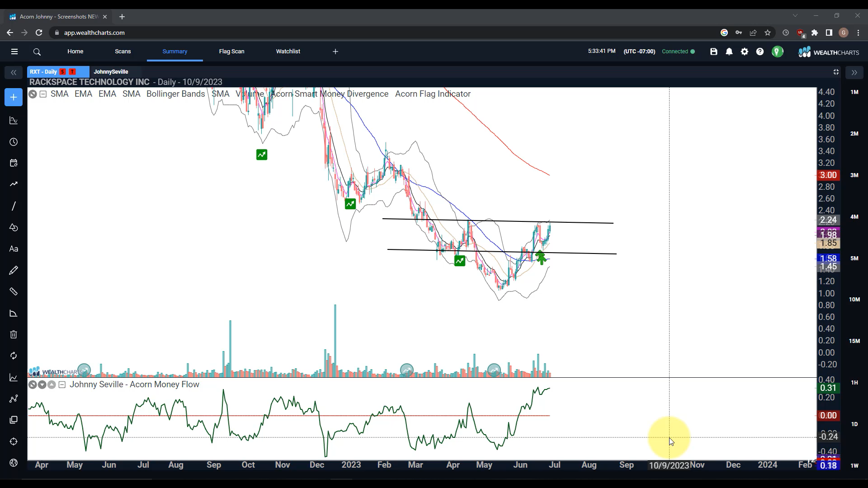Set timeframe to 3M
The width and height of the screenshot is (868, 488).
pyautogui.click(x=854, y=175)
